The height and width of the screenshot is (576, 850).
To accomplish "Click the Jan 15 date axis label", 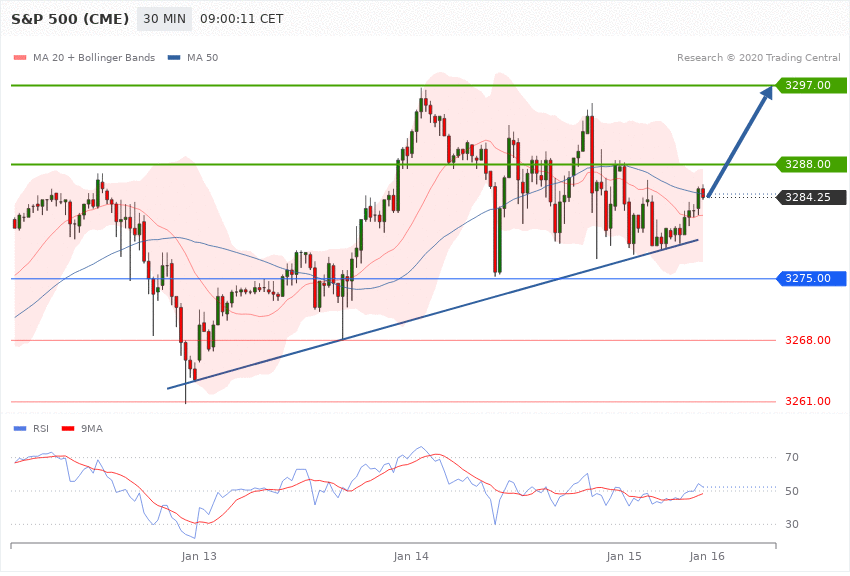I will 623,556.
